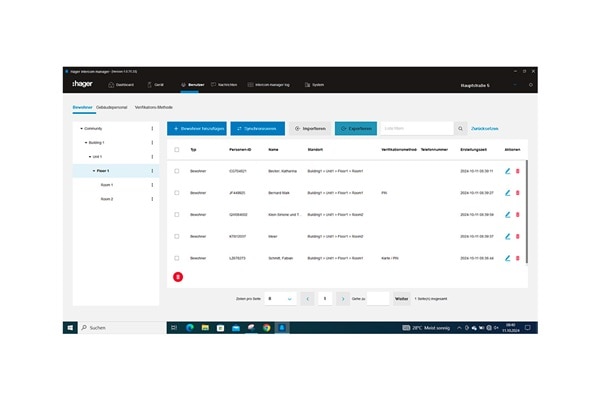Viewport: 600px width, 400px height.
Task: Open Microsoft Edge from the taskbar
Action: [189, 327]
